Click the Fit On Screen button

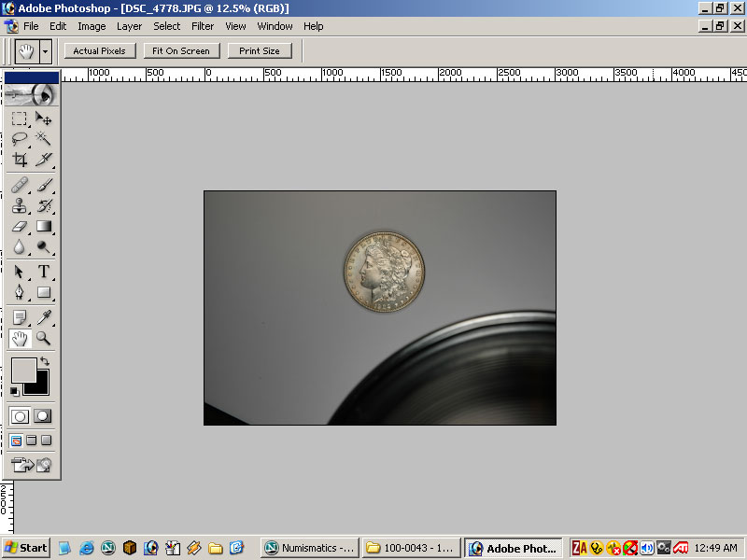pyautogui.click(x=181, y=51)
